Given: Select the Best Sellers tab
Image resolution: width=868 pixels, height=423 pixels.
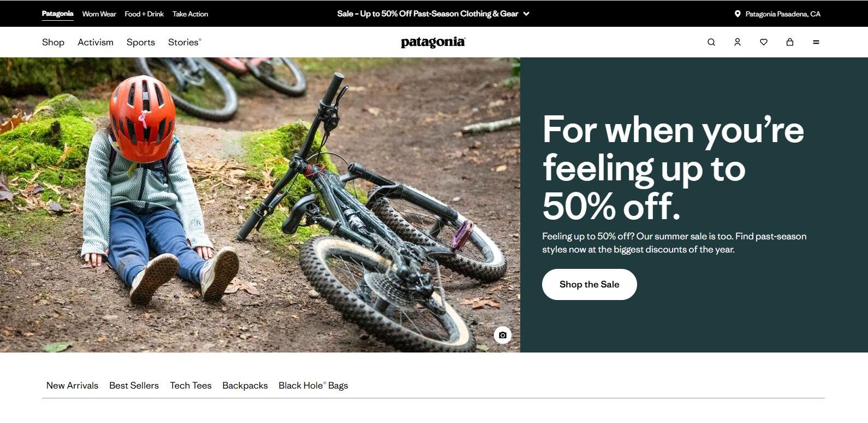Looking at the screenshot, I should click(134, 385).
